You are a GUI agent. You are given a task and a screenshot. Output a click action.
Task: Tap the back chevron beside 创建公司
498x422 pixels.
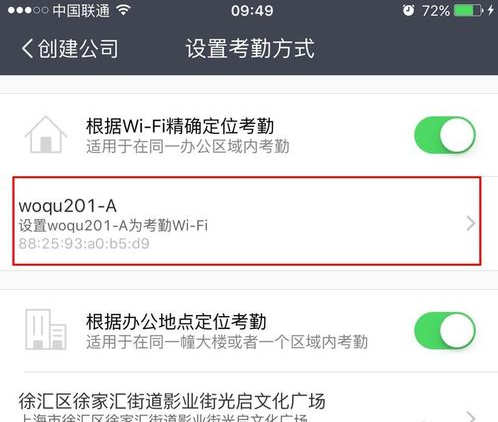click(28, 48)
